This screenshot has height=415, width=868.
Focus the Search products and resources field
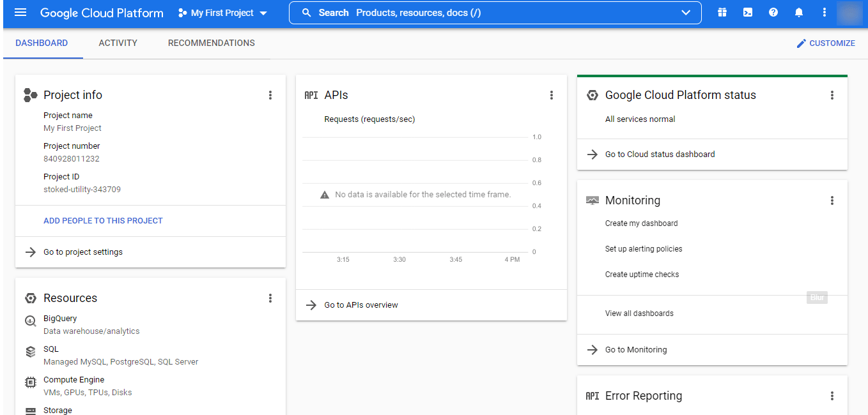(495, 13)
